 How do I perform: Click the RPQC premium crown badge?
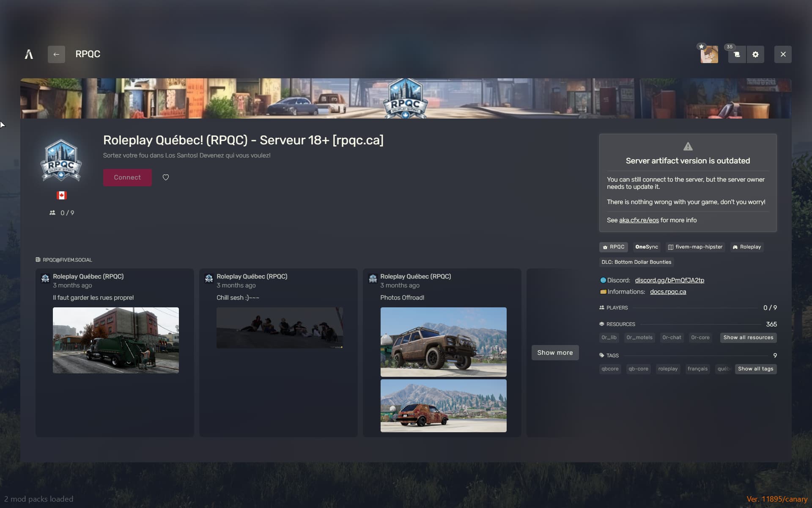[x=613, y=247]
